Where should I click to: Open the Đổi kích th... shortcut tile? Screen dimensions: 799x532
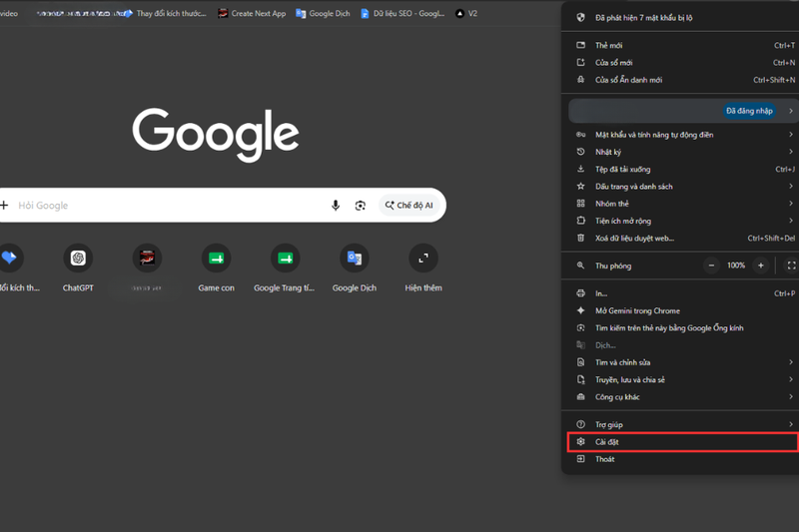click(x=9, y=259)
